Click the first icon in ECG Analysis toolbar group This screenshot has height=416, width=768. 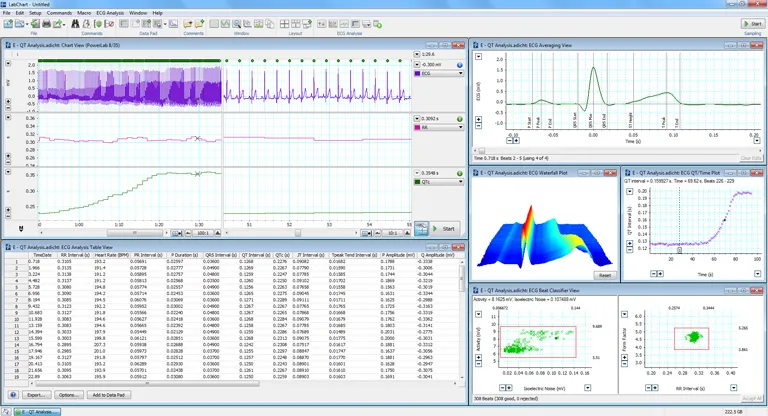tap(321, 24)
